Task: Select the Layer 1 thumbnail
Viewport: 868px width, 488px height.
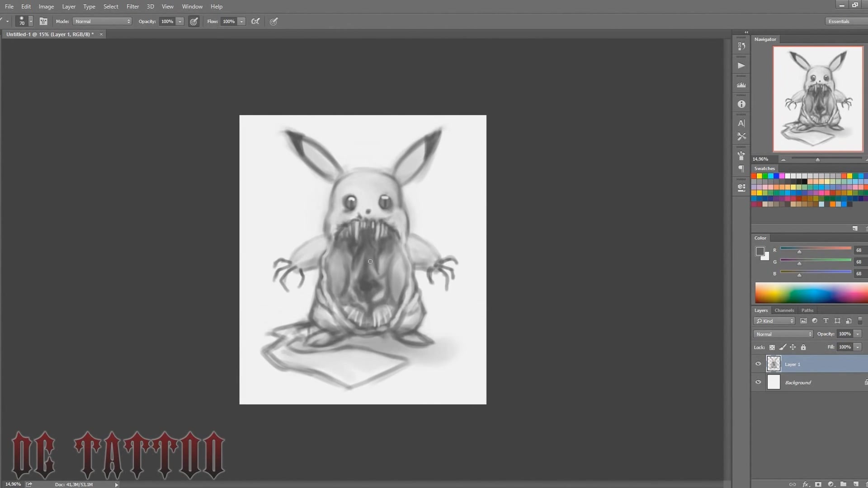Action: (774, 364)
